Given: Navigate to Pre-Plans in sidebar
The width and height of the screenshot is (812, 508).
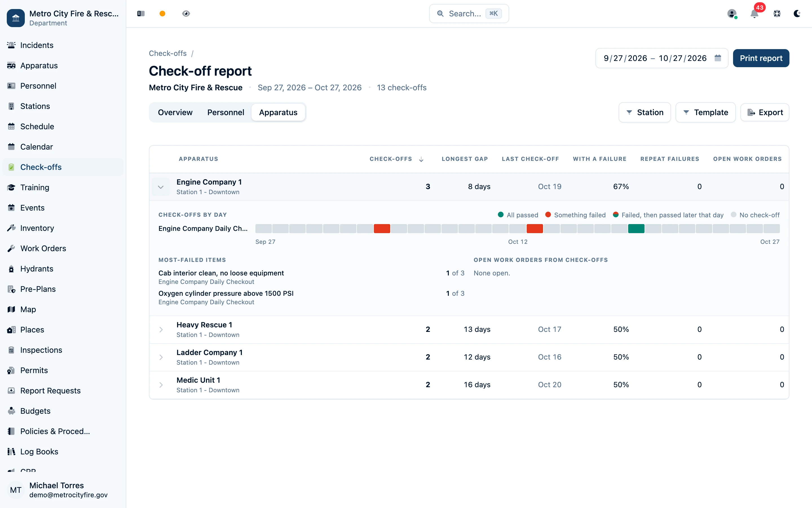Looking at the screenshot, I should (63, 289).
